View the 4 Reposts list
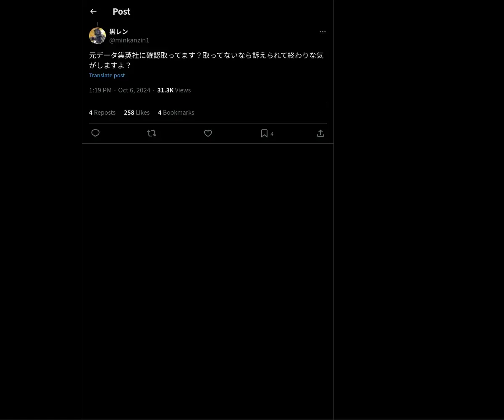The height and width of the screenshot is (420, 504). 102,112
